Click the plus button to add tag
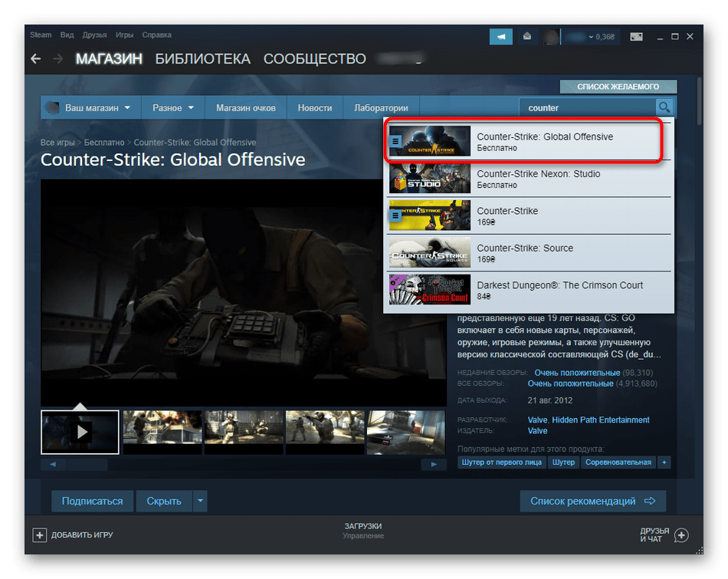Image resolution: width=728 pixels, height=579 pixels. pos(664,462)
